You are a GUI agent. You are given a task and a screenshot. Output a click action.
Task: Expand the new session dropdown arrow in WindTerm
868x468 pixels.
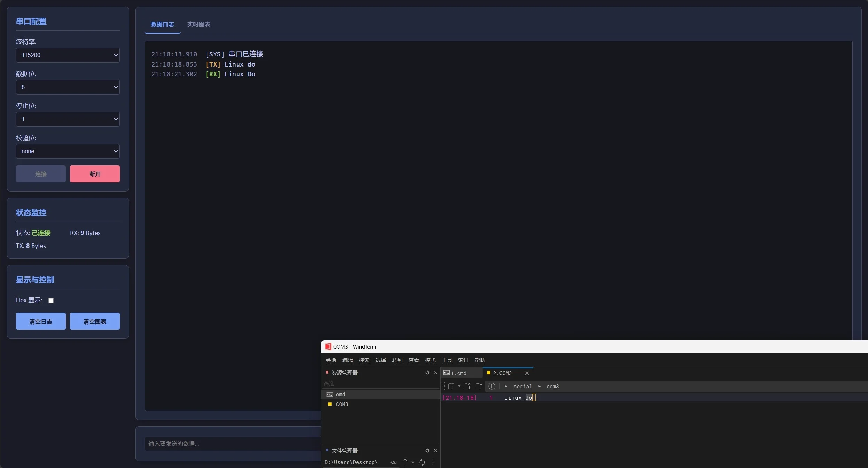tap(459, 386)
